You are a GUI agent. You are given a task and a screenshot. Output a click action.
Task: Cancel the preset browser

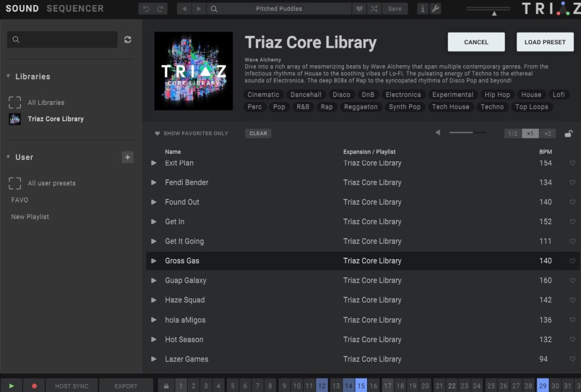pyautogui.click(x=476, y=42)
